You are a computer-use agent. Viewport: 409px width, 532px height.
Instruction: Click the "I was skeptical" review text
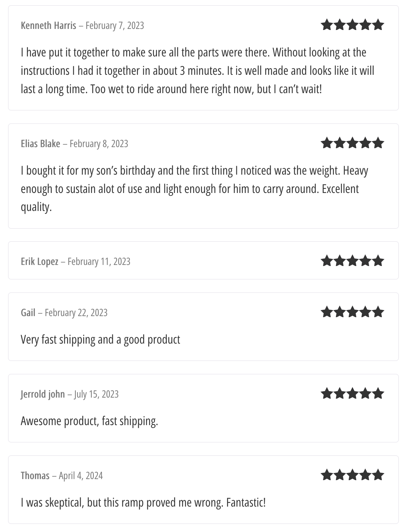click(143, 503)
